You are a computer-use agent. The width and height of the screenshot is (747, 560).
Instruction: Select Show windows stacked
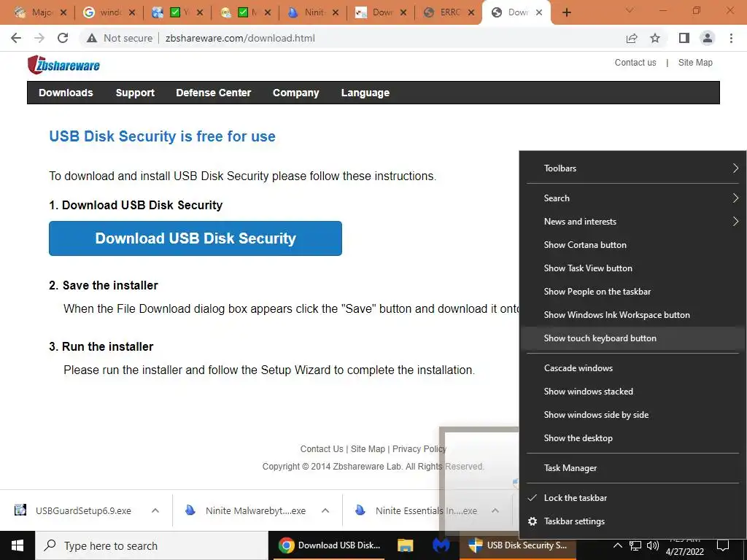tap(632, 392)
